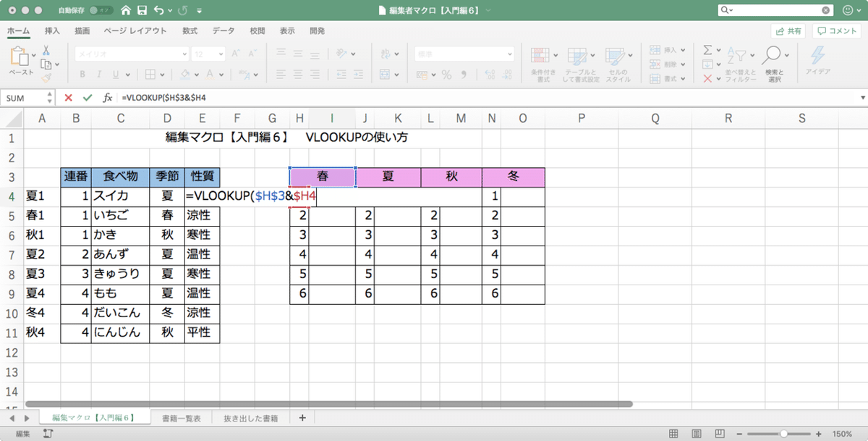
Task: Click the コメント comments button
Action: click(x=836, y=31)
